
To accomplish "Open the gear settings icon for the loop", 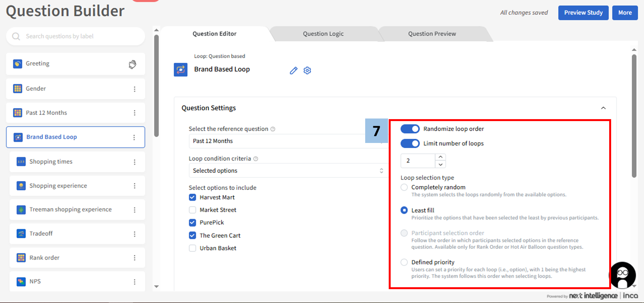I will coord(307,71).
